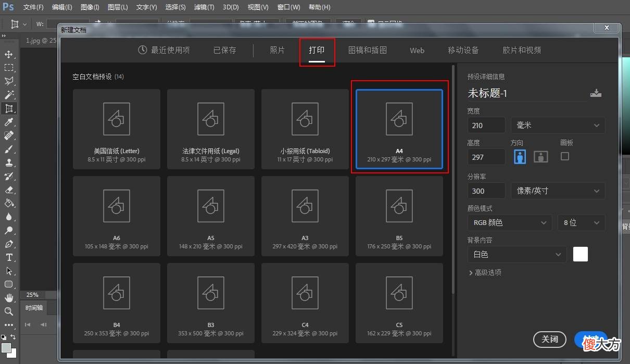Switch to the 最近使用项 tab
This screenshot has height=364, width=630.
pos(164,50)
